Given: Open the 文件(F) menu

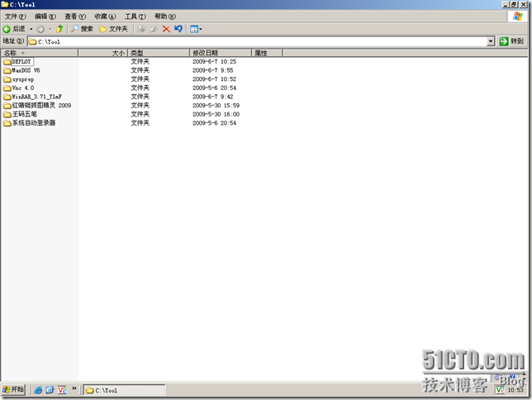Looking at the screenshot, I should [x=15, y=17].
